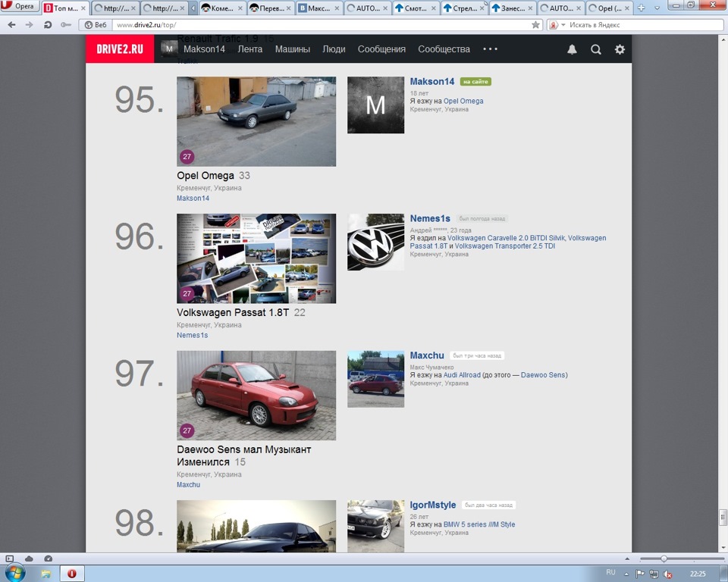Open the IgorMstyle user name link
This screenshot has height=582, width=728.
point(433,505)
